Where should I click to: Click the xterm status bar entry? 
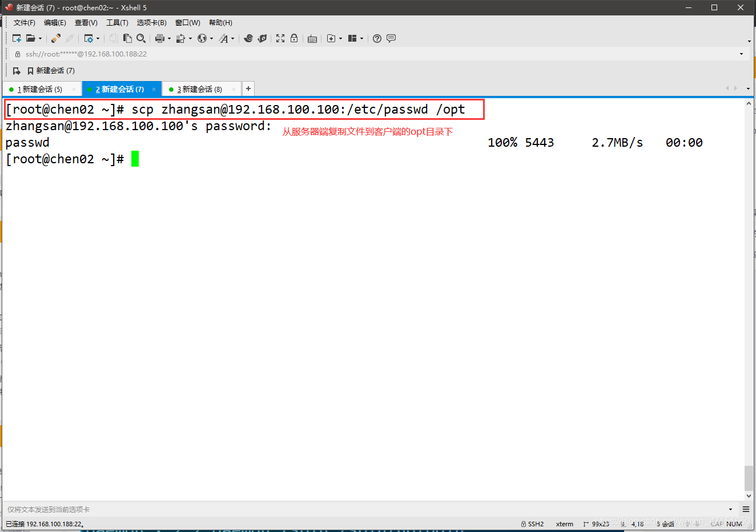point(565,524)
